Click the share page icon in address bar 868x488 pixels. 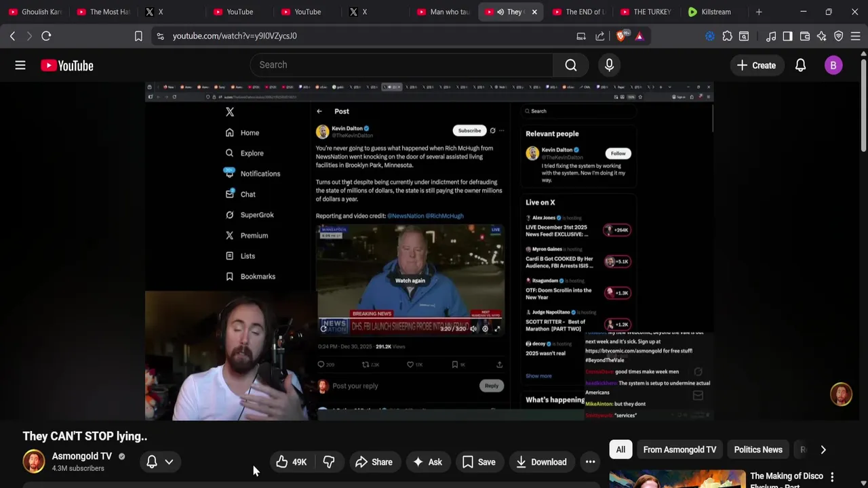[x=600, y=36]
